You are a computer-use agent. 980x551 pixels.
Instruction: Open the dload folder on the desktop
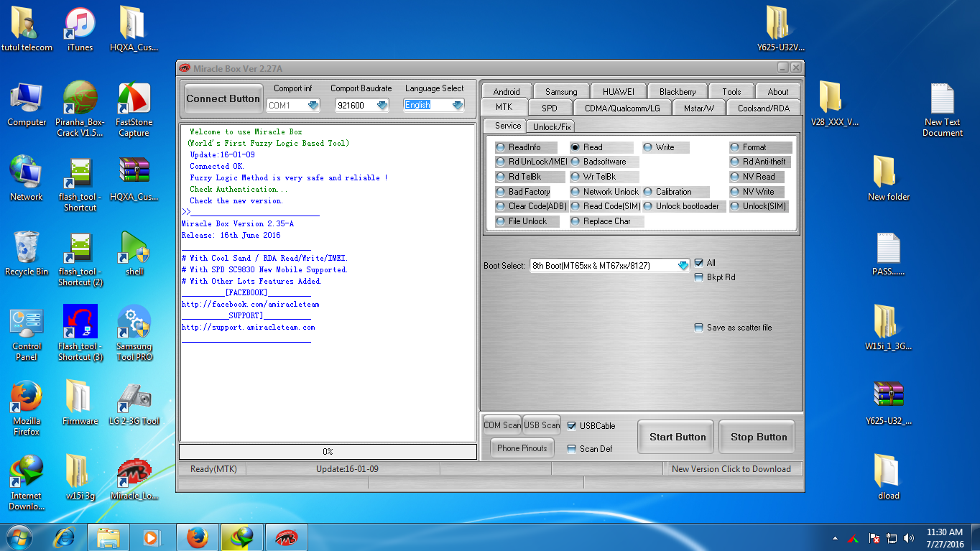889,478
